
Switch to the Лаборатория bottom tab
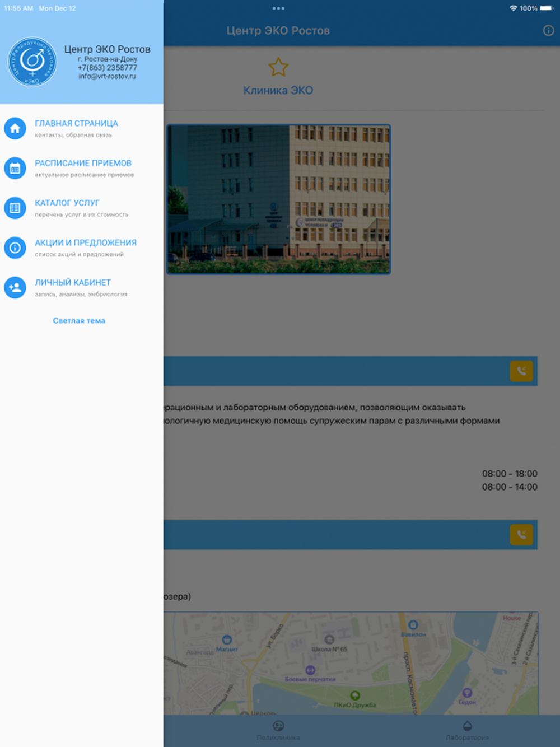(x=468, y=731)
